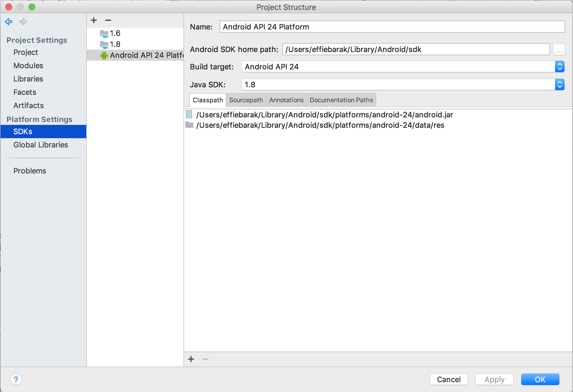Select the 1.6 JDK folder icon
The image size is (573, 392).
(104, 34)
